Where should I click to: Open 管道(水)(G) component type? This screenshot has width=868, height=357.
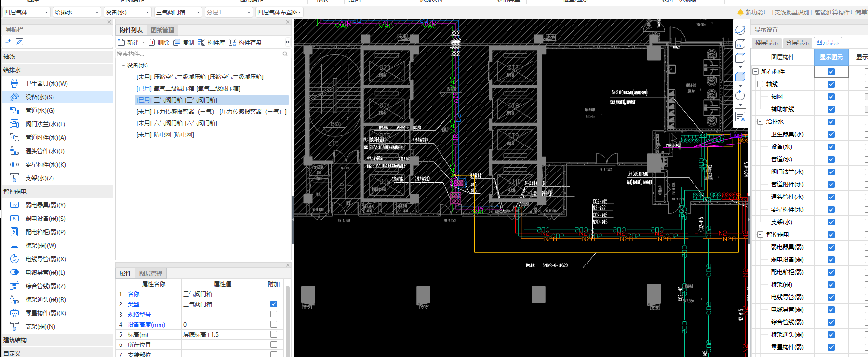pos(40,110)
